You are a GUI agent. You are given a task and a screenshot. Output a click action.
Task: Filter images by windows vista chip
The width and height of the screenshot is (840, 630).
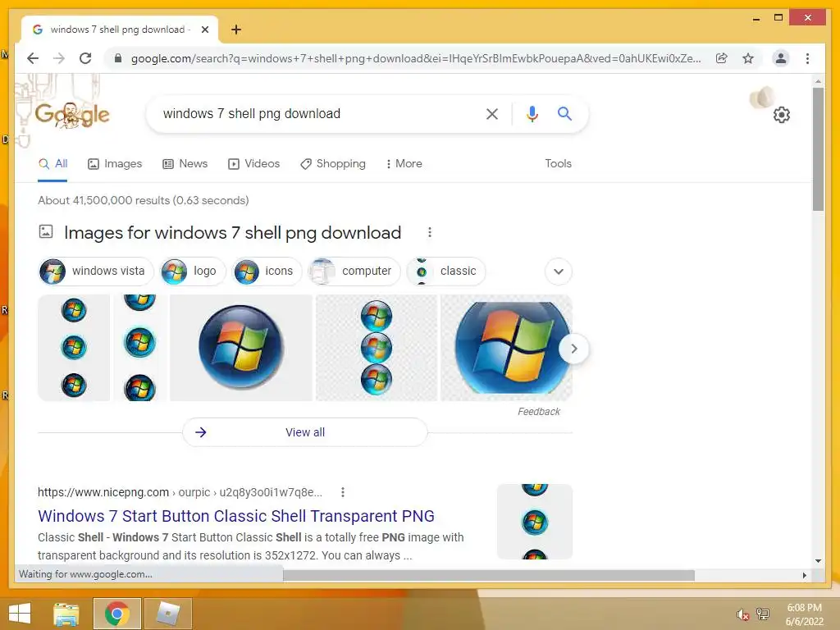point(97,271)
